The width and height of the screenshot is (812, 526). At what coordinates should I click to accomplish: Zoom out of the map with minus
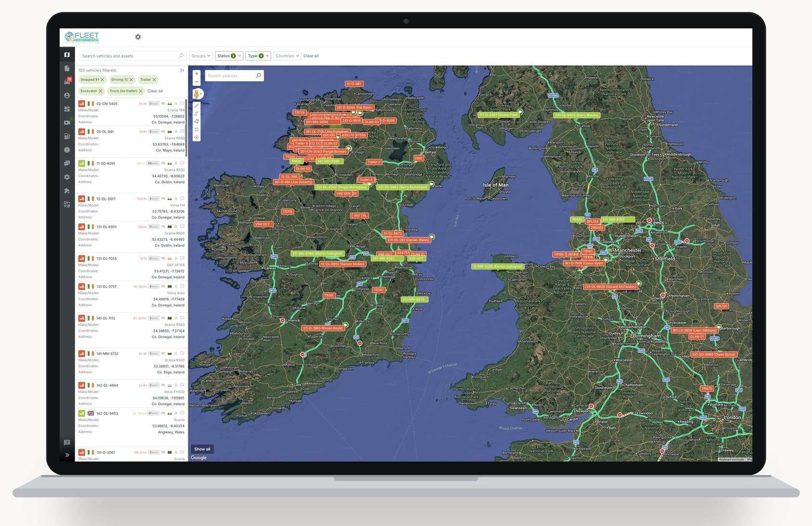click(x=196, y=82)
